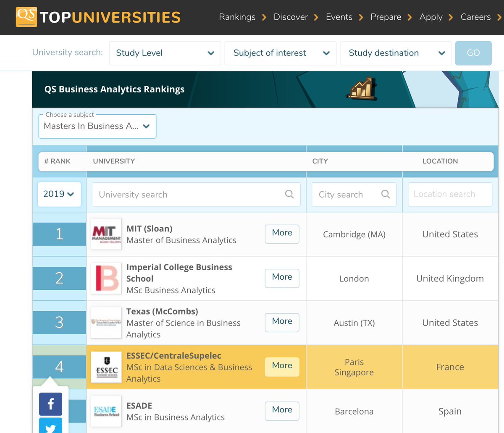Open the ESADE university link
Image resolution: width=504 pixels, height=433 pixels.
(139, 406)
